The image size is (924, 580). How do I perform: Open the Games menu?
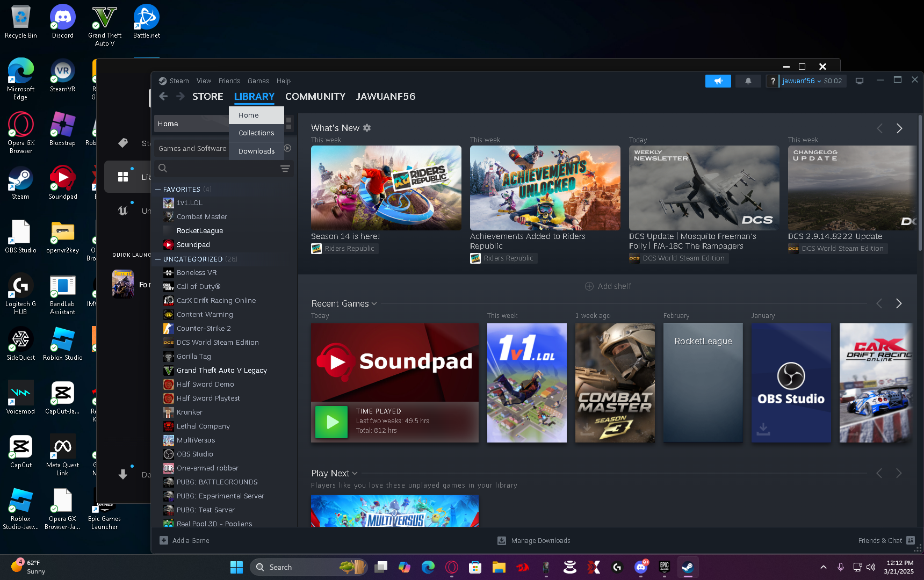coord(258,81)
